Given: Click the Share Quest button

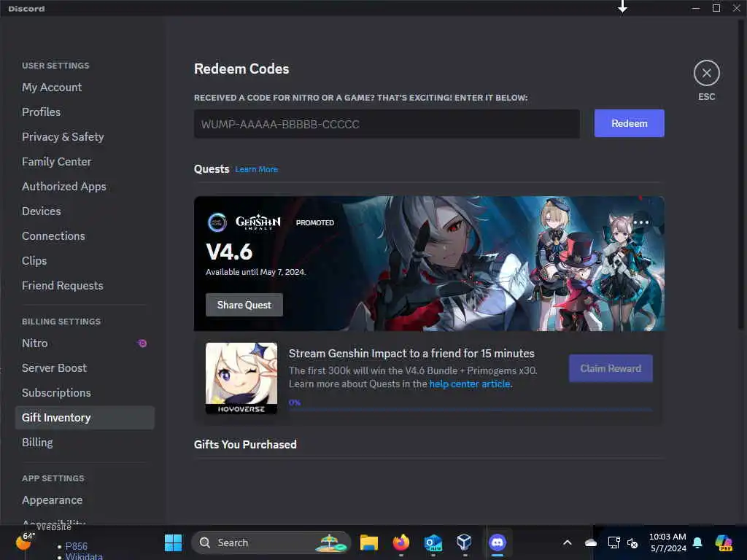Looking at the screenshot, I should tap(244, 305).
